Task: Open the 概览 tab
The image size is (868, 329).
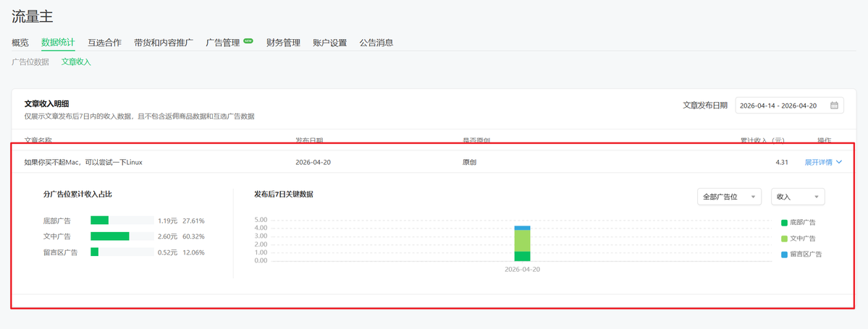Action: click(20, 43)
